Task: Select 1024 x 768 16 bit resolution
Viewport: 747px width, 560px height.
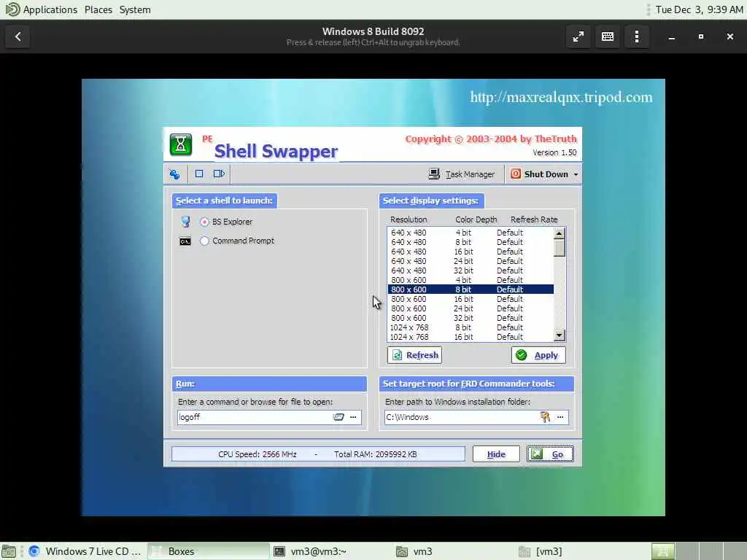Action: pos(471,337)
